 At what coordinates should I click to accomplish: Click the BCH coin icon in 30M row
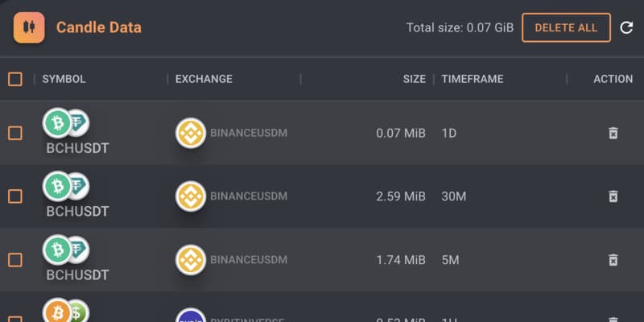coord(57,186)
